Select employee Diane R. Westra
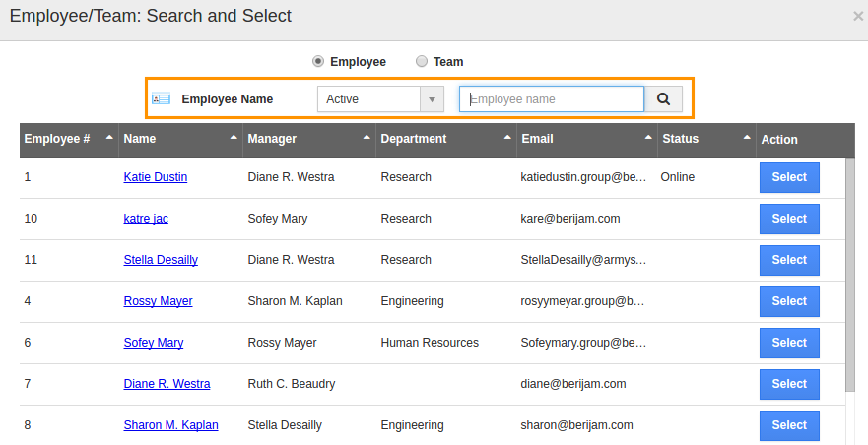This screenshot has width=868, height=445. pyautogui.click(x=789, y=384)
